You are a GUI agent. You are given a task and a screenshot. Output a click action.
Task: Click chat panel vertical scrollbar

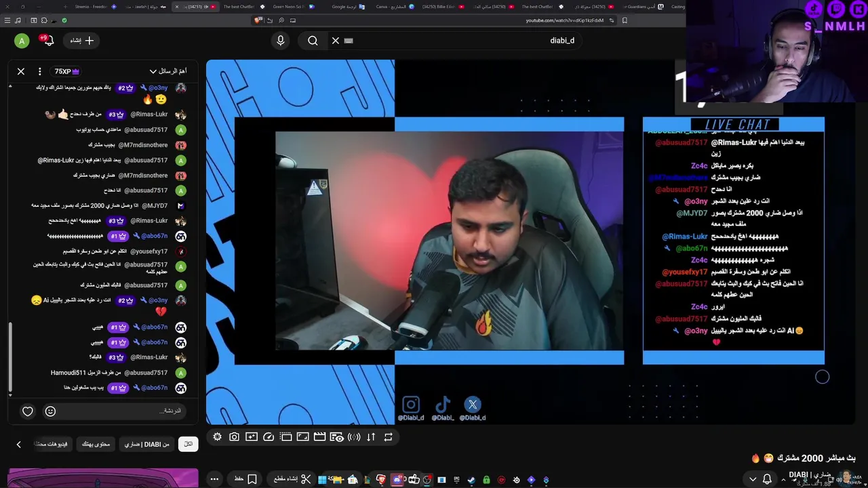[x=10, y=358]
